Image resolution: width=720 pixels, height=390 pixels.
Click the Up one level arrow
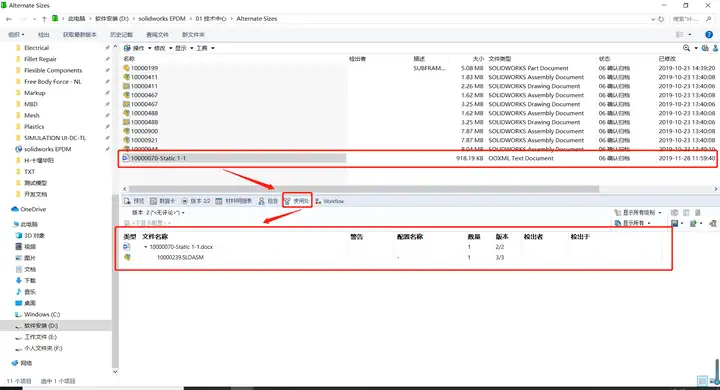(44, 19)
